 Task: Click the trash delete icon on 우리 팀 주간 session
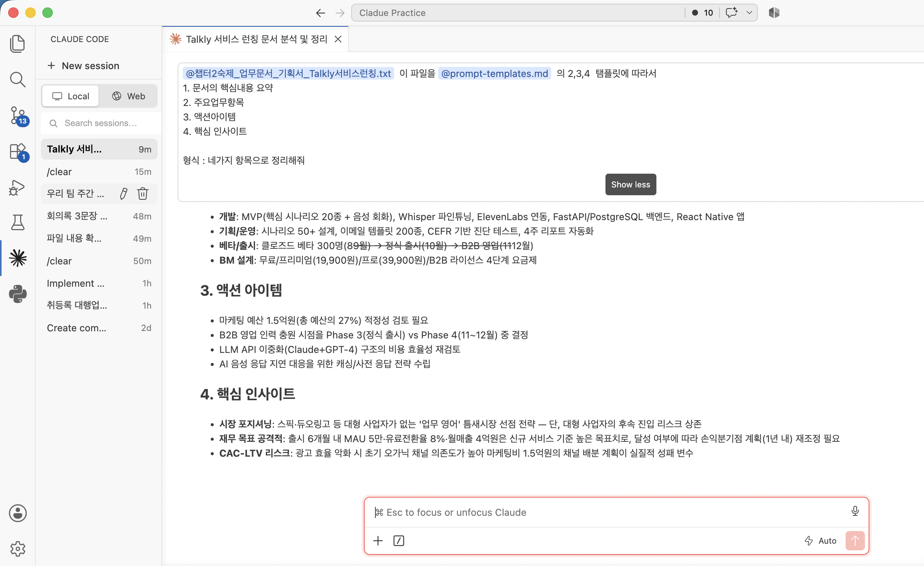point(142,193)
